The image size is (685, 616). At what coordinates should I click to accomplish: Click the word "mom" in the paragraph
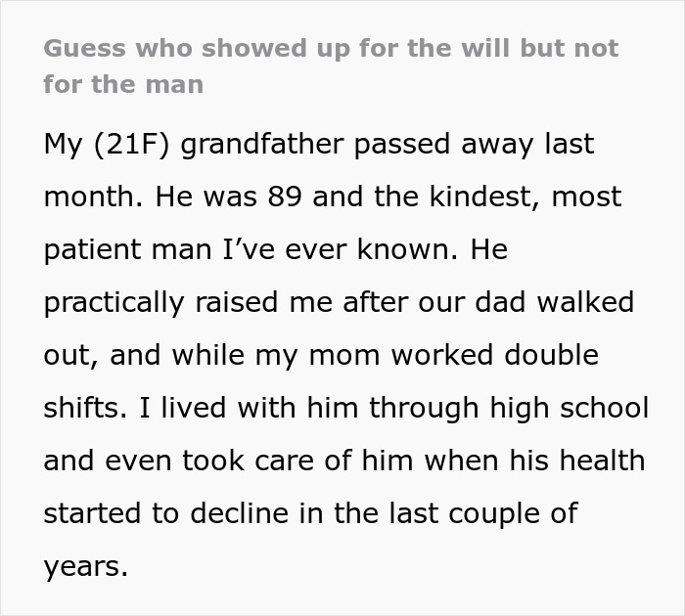tap(344, 355)
